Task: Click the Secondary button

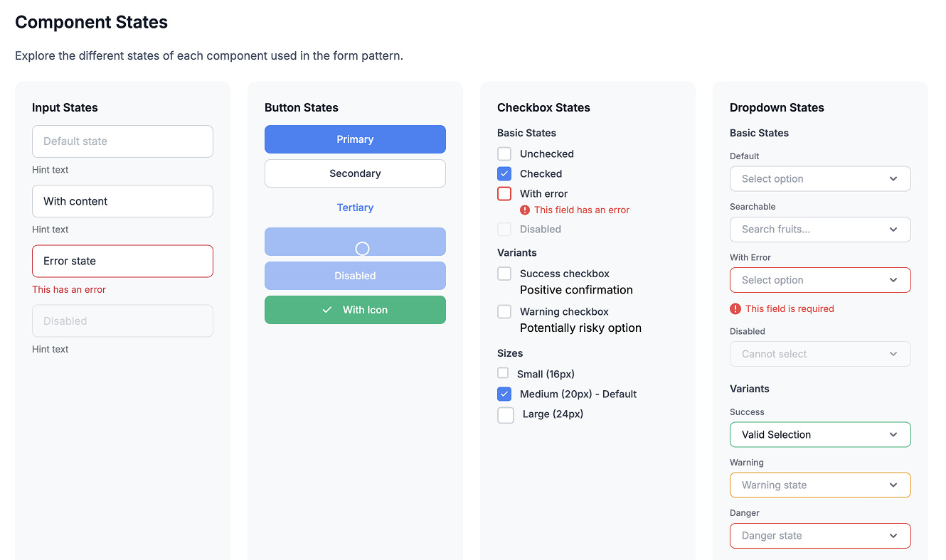Action: 355,173
